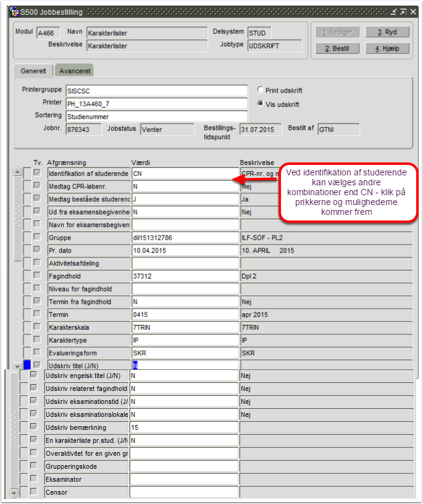This screenshot has width=423, height=504.
Task: Click the Karaktertype value field IP
Action: coord(185,340)
